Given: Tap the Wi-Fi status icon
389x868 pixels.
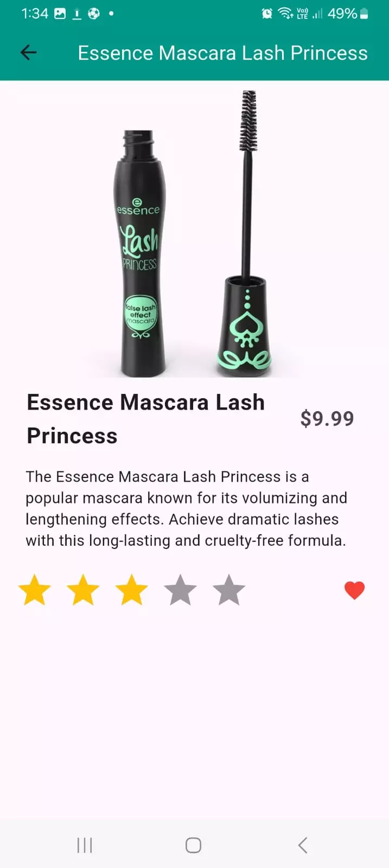Looking at the screenshot, I should [285, 13].
